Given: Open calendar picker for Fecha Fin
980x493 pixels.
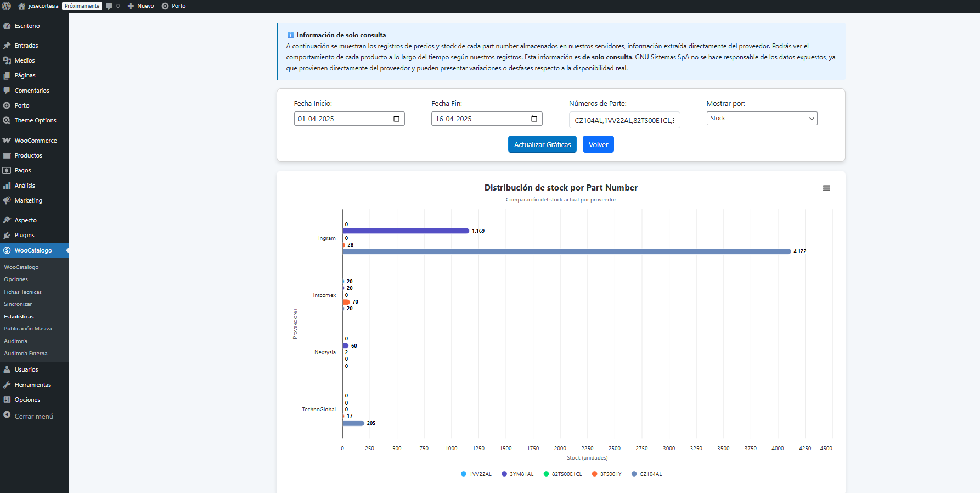Looking at the screenshot, I should (534, 119).
